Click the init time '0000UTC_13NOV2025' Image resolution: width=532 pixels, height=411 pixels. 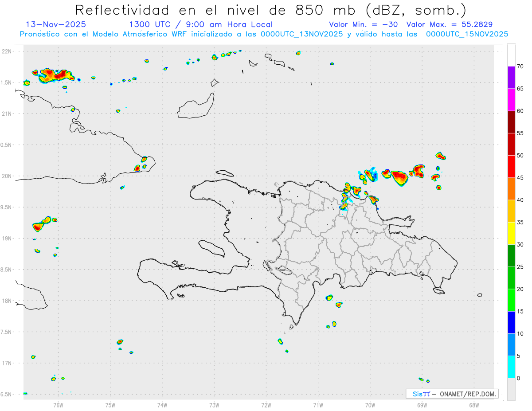(x=301, y=34)
